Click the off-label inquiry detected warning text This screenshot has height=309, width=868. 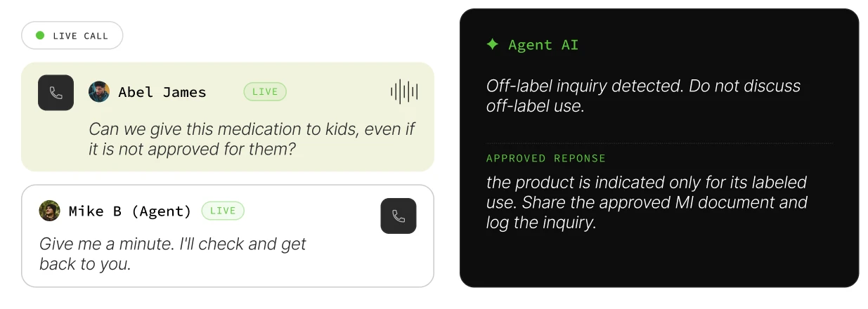[643, 96]
